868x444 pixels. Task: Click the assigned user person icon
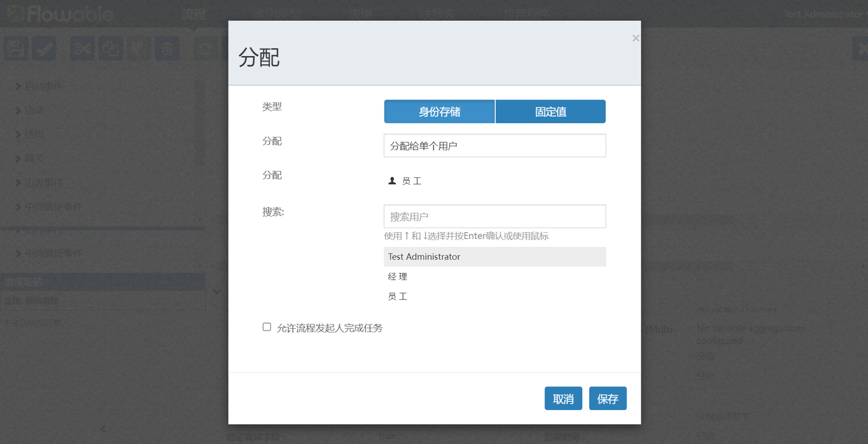[x=392, y=181]
